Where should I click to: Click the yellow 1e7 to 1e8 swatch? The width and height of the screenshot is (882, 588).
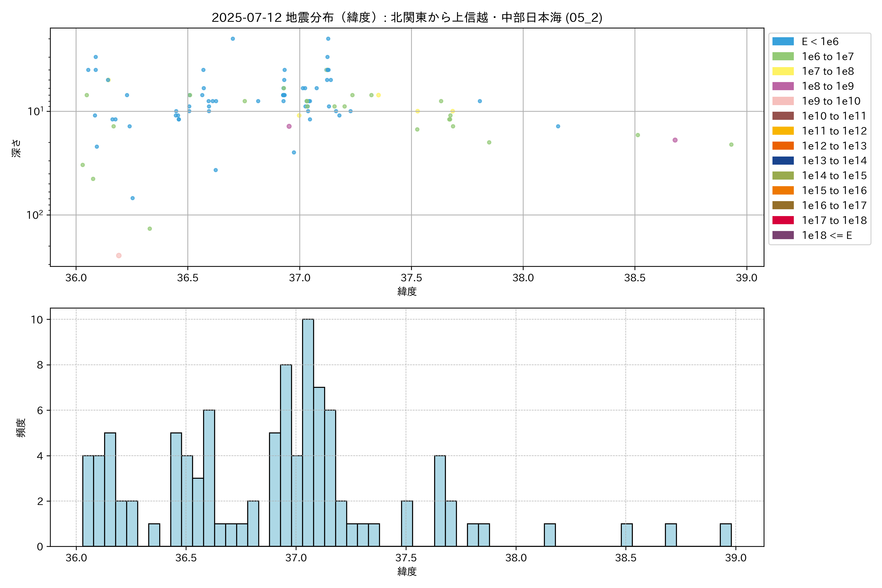[783, 71]
